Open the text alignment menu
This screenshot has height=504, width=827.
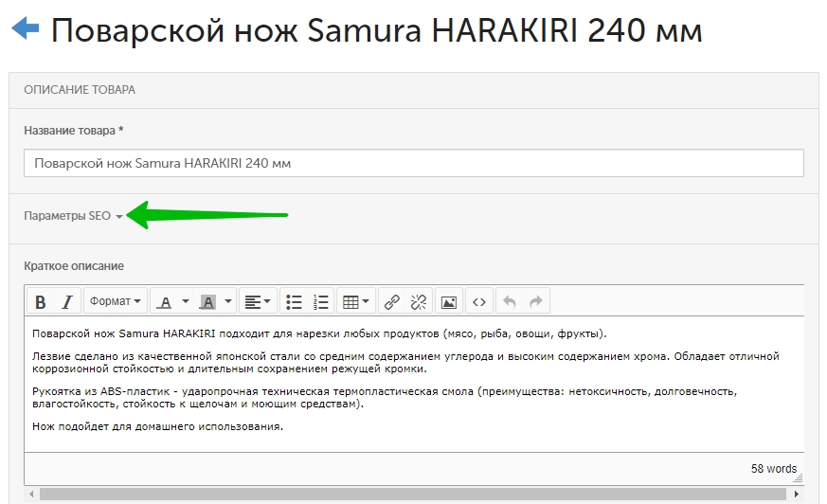tap(257, 302)
